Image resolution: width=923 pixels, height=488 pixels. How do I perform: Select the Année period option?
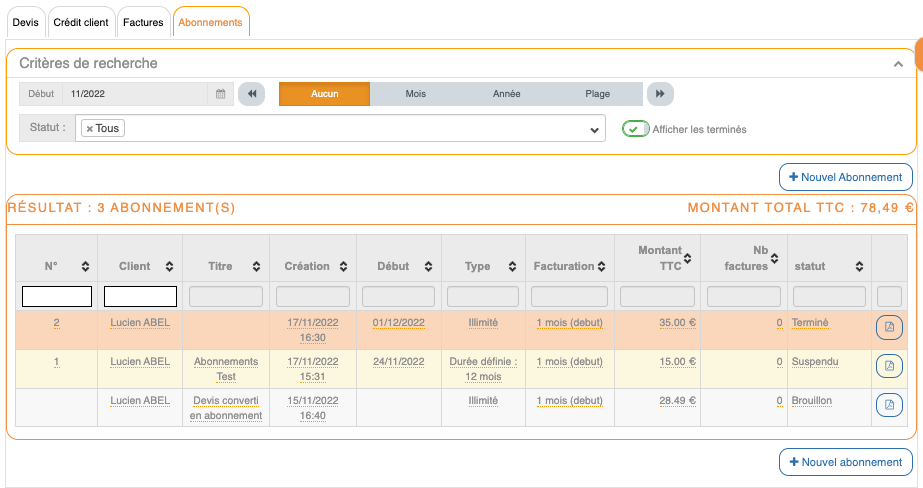point(506,94)
